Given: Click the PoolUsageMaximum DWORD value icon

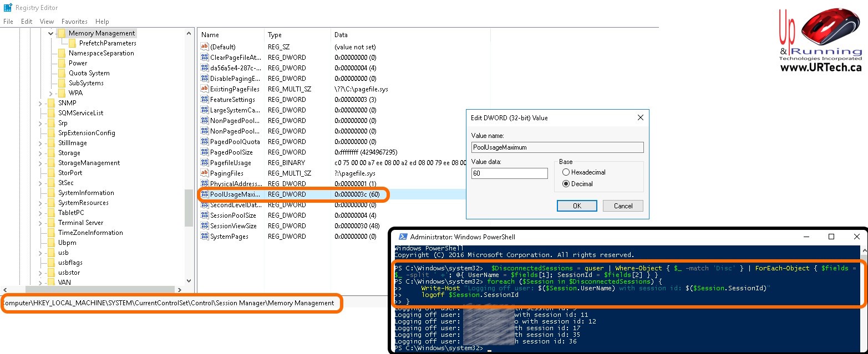Looking at the screenshot, I should click(x=205, y=194).
